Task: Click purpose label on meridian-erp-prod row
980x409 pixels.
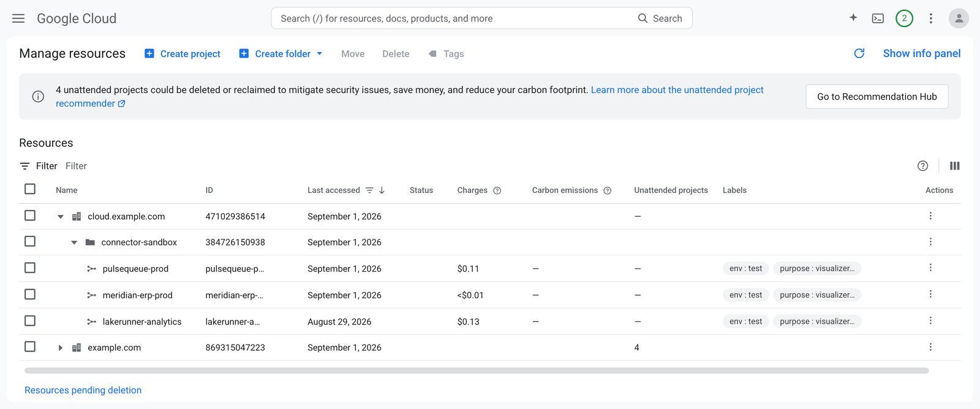Action: pos(817,295)
